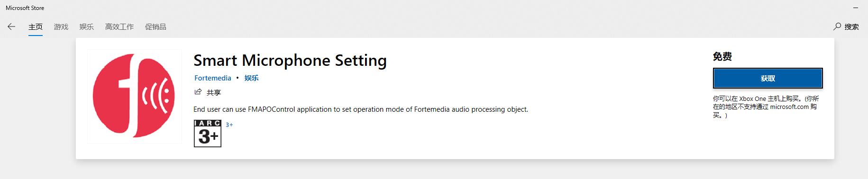Minimize the Microsoft Store window
868x179 pixels.
click(856, 8)
